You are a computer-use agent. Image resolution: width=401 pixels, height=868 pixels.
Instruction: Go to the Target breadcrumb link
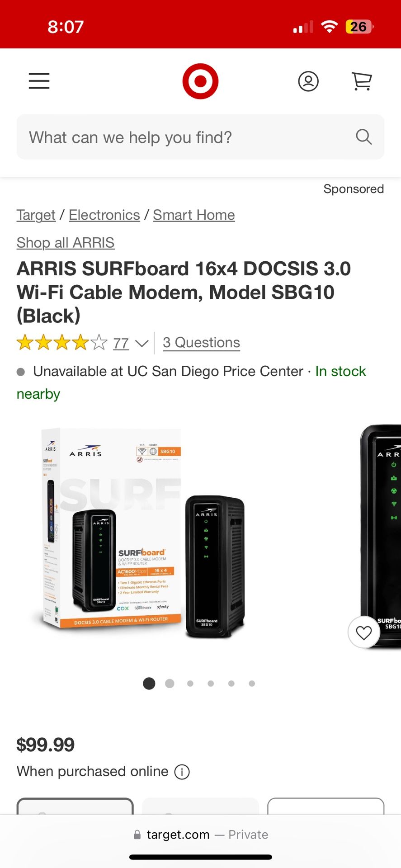(x=36, y=215)
